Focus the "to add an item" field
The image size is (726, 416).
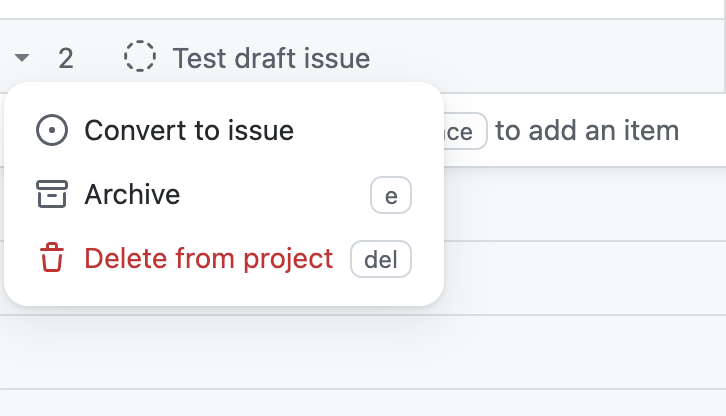coord(587,130)
